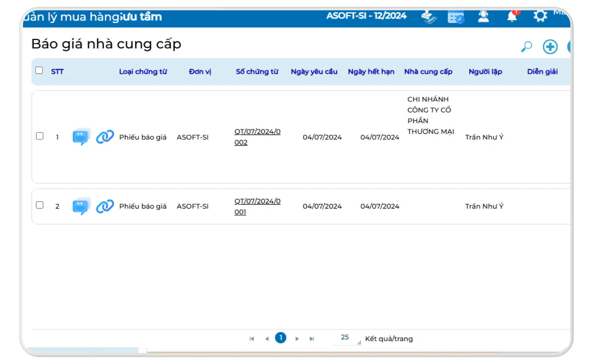Open voucher QT/07/2024/0001 link
Viewport: 589px width, 364px height.
[257, 206]
